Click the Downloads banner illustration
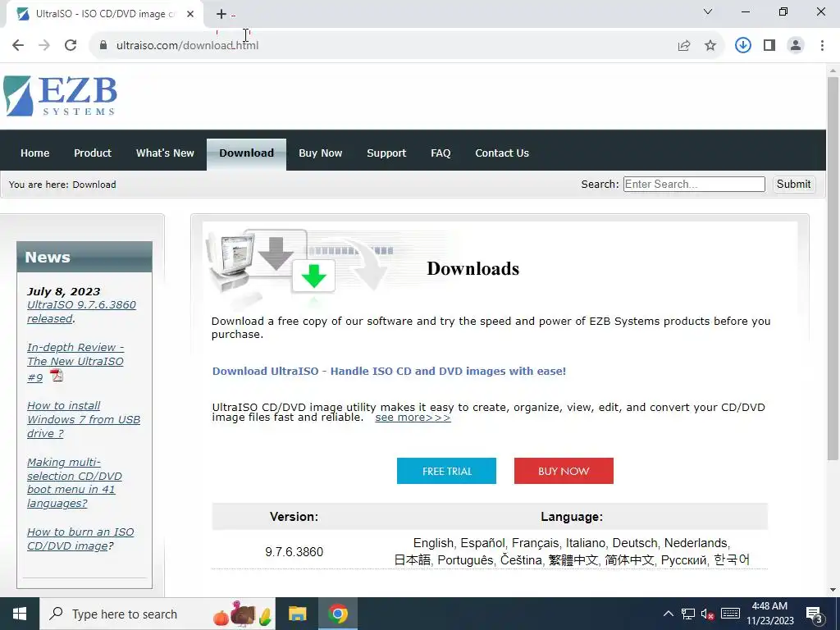 300,268
